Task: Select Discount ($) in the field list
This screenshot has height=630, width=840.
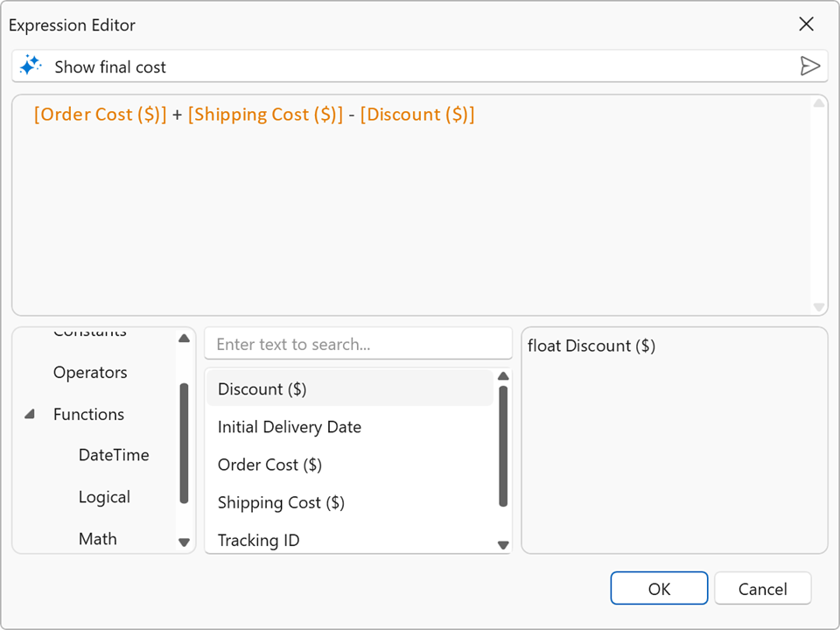Action: pos(350,388)
